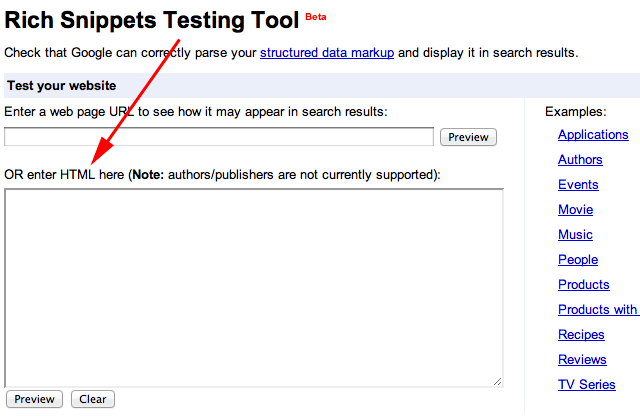Open the Events example link
Image resolution: width=640 pixels, height=416 pixels.
pyautogui.click(x=578, y=185)
